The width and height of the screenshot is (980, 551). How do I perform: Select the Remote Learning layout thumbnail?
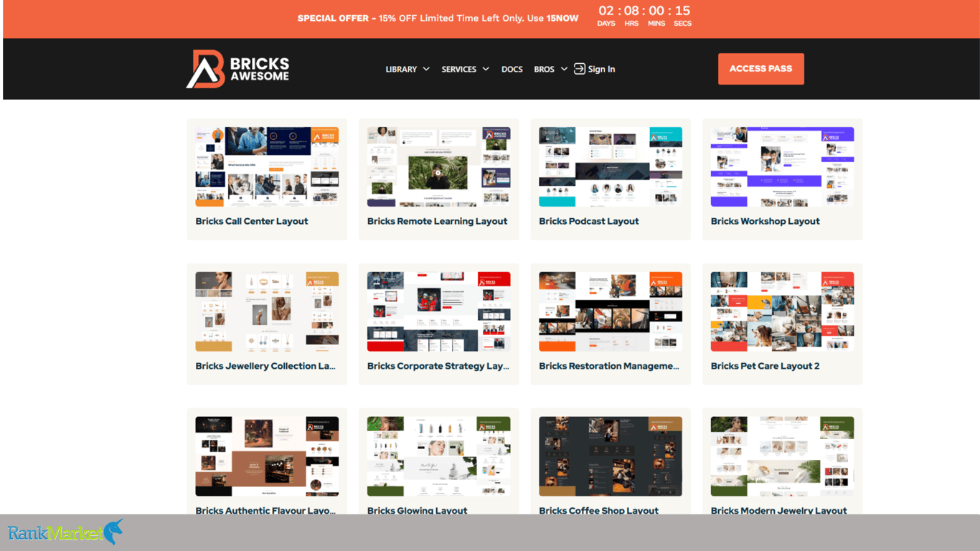click(x=438, y=167)
